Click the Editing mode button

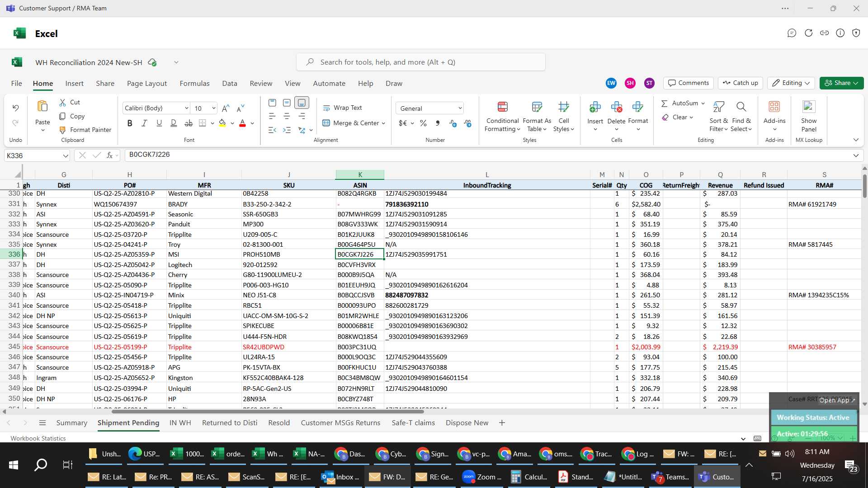[791, 83]
